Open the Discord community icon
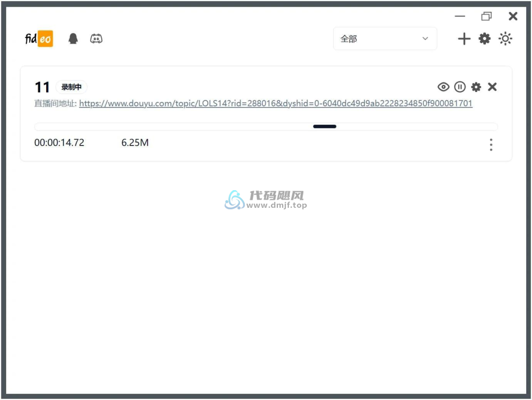This screenshot has width=532, height=400. coord(96,38)
